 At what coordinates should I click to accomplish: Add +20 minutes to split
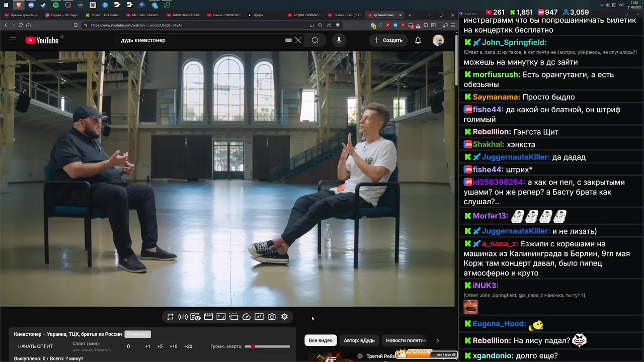tap(188, 346)
